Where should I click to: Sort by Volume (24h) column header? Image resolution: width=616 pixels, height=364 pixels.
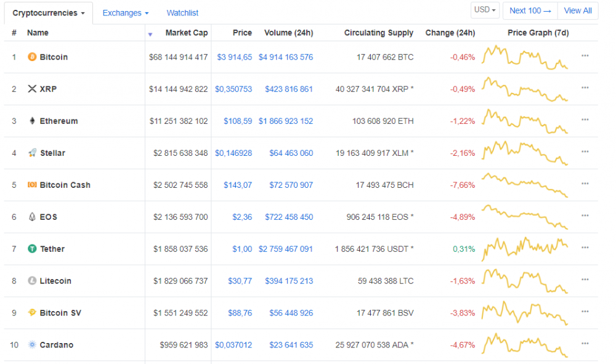[289, 33]
